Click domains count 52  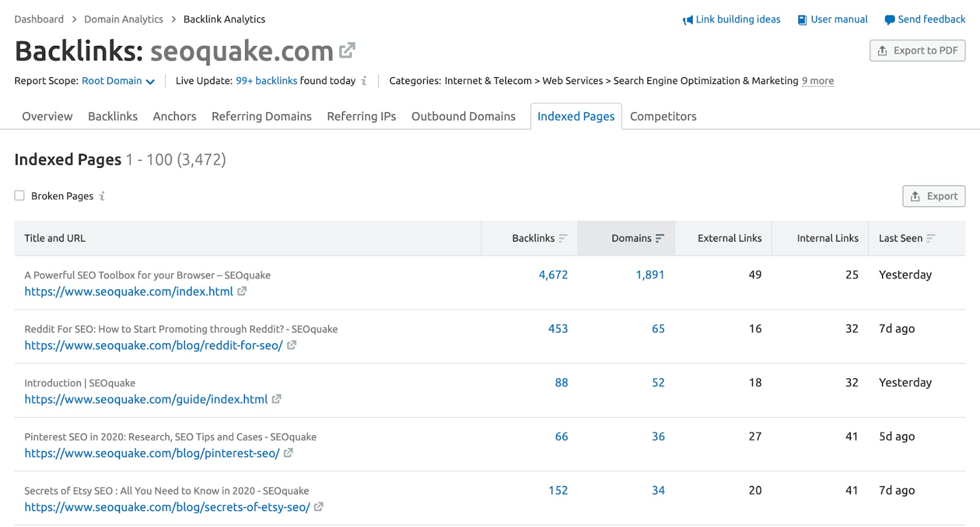point(658,382)
